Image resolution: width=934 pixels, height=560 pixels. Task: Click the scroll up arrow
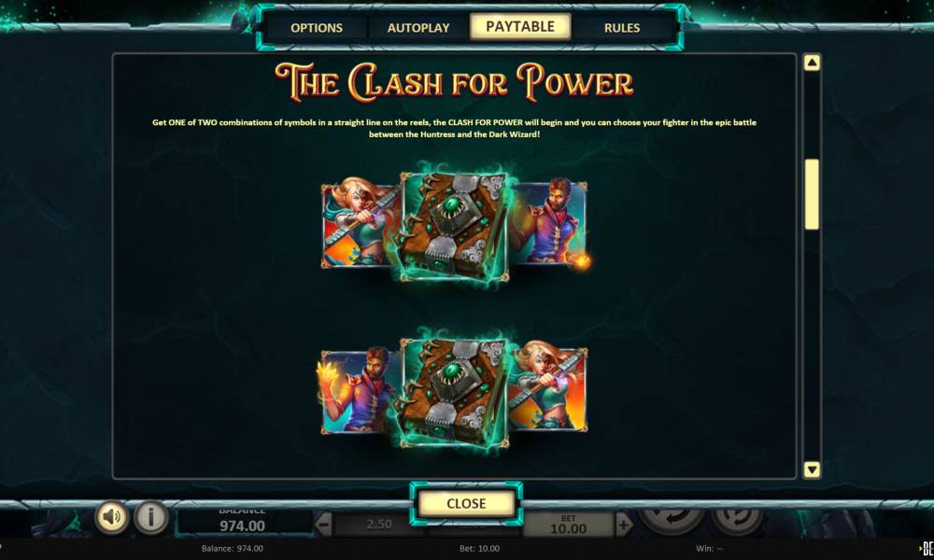click(812, 63)
